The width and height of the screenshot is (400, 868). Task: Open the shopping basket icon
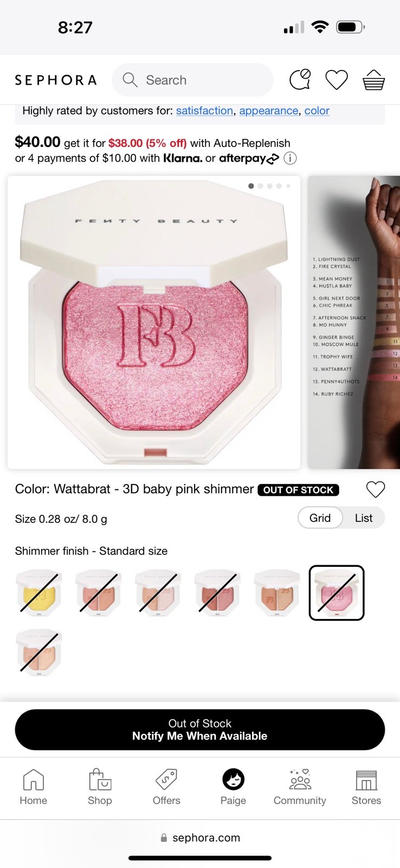(x=373, y=80)
